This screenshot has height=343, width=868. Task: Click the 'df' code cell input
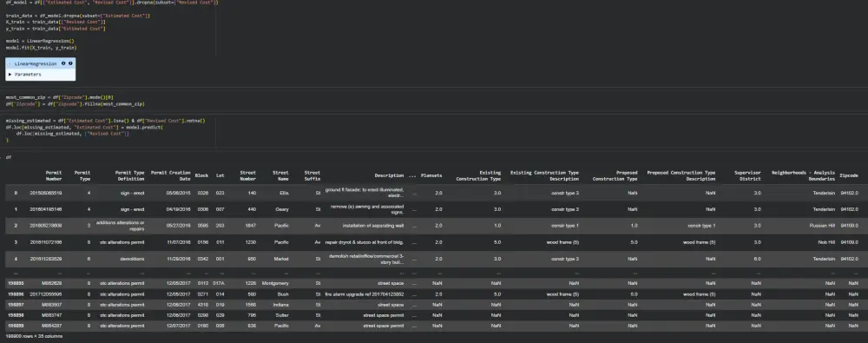tap(9, 157)
